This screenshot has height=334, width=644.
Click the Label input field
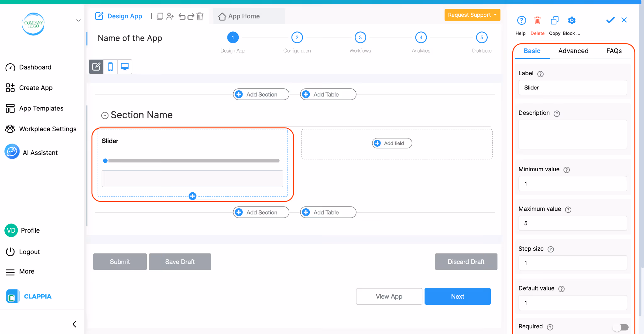pyautogui.click(x=573, y=88)
